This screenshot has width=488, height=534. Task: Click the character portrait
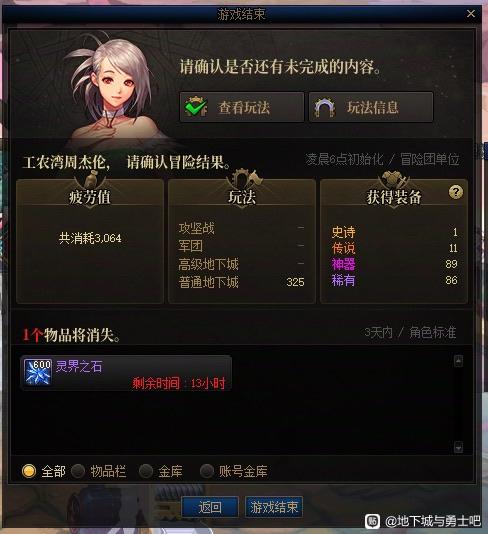point(114,90)
